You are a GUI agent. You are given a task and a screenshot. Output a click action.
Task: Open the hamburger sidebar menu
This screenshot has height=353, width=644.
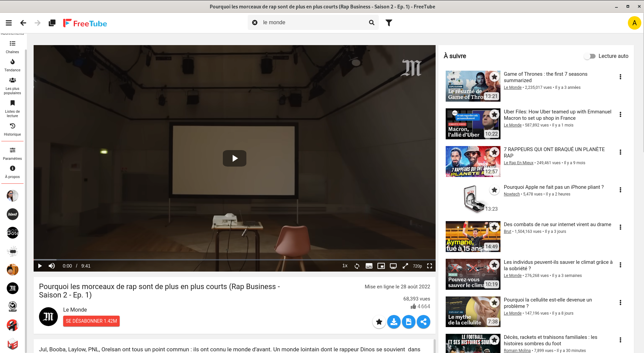coord(9,23)
